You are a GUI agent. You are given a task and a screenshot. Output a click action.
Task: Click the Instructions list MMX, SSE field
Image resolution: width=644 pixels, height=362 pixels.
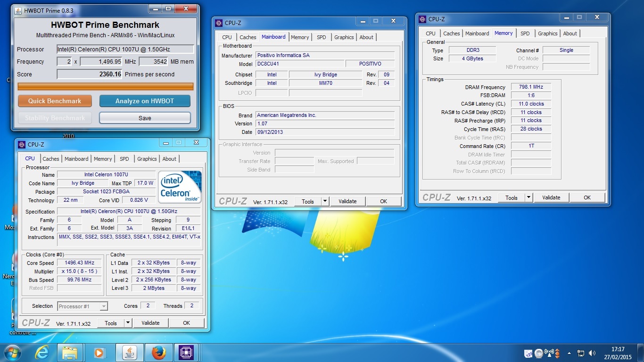point(130,239)
